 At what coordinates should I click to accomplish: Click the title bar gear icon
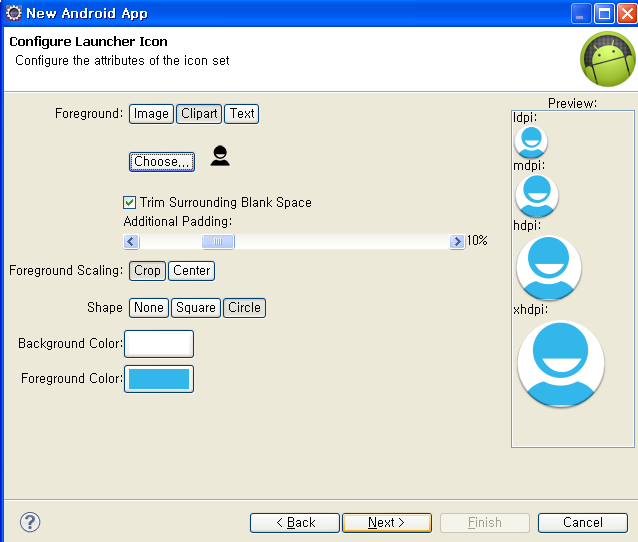13,13
